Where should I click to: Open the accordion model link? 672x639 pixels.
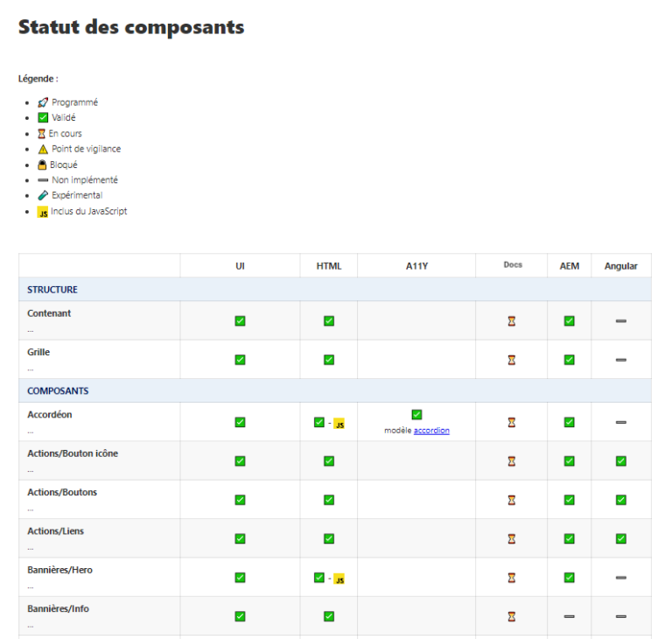(x=431, y=431)
